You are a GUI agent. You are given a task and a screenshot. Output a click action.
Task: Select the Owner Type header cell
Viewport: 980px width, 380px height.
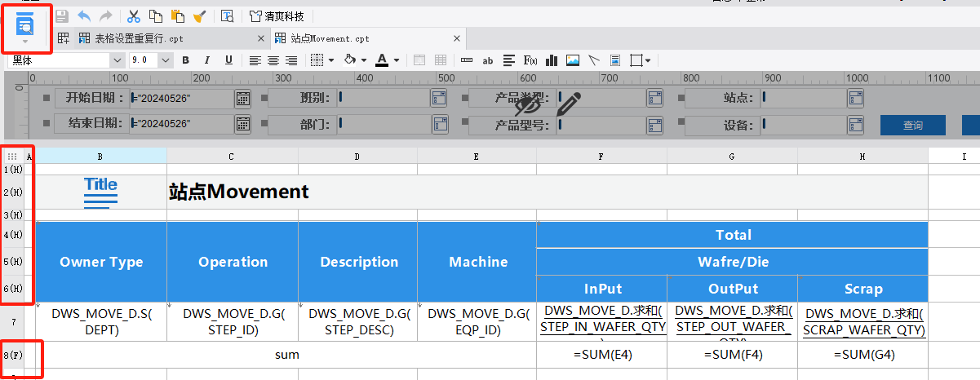(x=101, y=262)
